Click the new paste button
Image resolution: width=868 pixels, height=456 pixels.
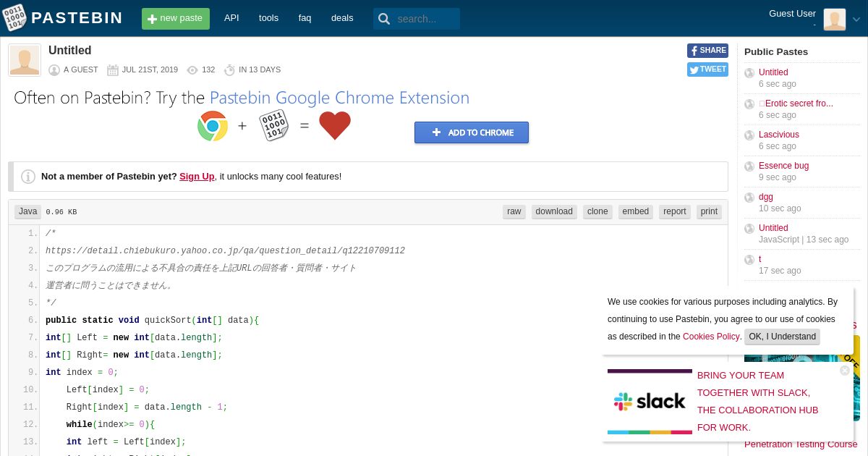point(176,19)
